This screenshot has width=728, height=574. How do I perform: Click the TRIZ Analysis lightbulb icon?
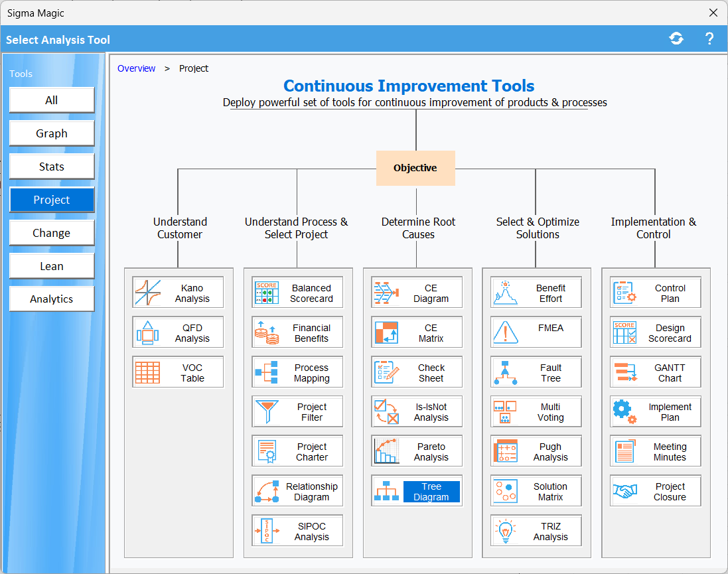click(506, 531)
